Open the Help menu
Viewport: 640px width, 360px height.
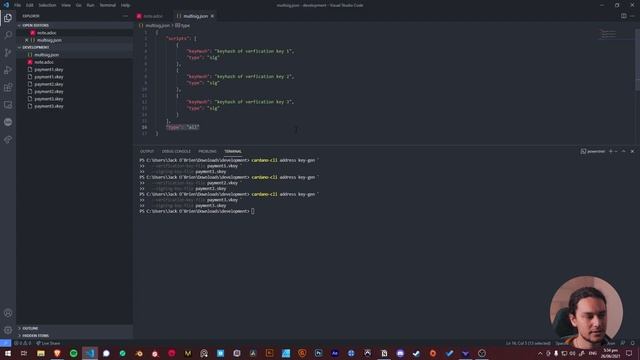(125, 5)
